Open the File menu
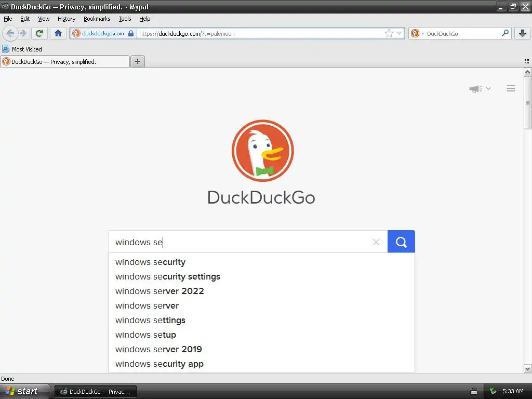The height and width of the screenshot is (399, 532). point(8,19)
